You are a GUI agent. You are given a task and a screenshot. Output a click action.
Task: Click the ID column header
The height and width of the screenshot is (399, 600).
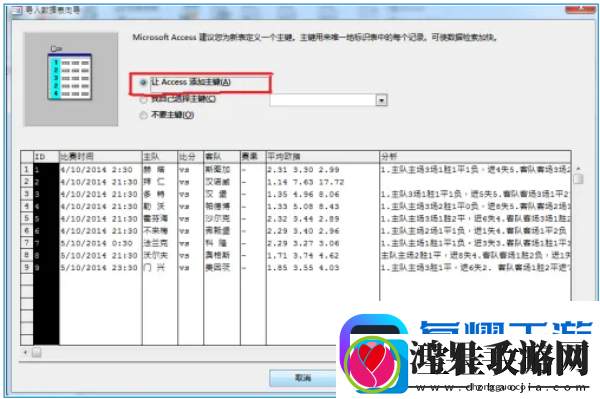tap(46, 156)
